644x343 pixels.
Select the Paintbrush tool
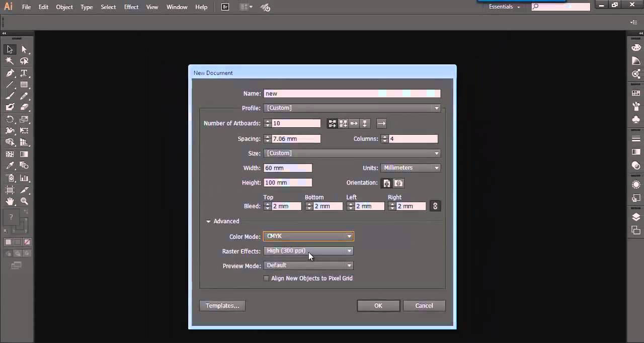click(10, 96)
